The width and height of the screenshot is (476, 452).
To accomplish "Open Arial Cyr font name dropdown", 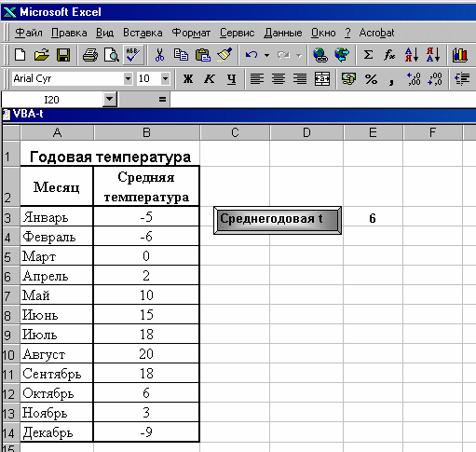I will [x=128, y=78].
